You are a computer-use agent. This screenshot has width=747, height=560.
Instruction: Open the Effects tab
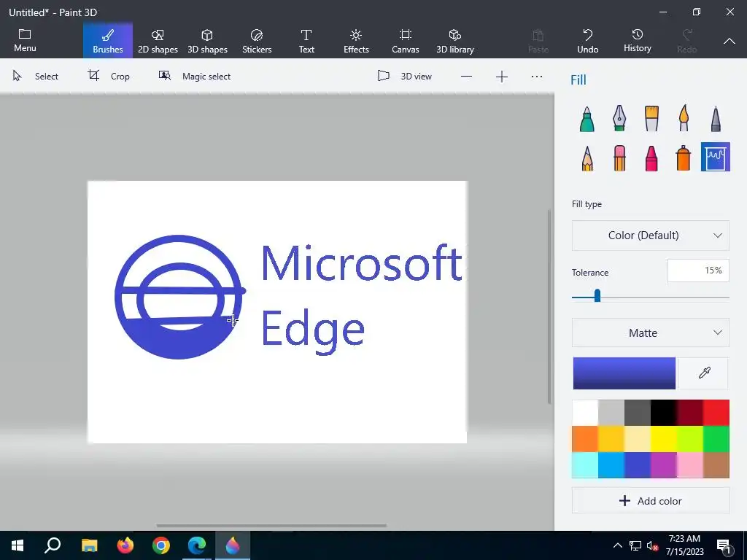[356, 41]
